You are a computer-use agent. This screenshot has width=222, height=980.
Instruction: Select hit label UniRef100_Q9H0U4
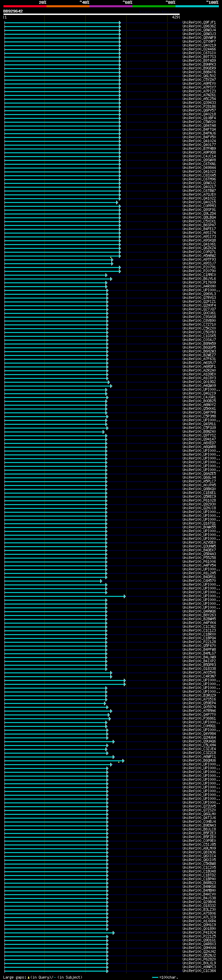click(x=199, y=947)
